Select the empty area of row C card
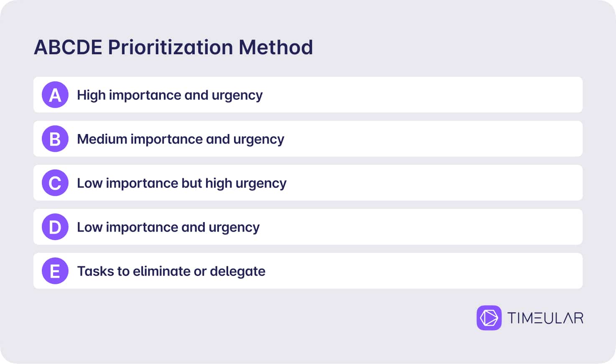The width and height of the screenshot is (616, 364). 435,183
